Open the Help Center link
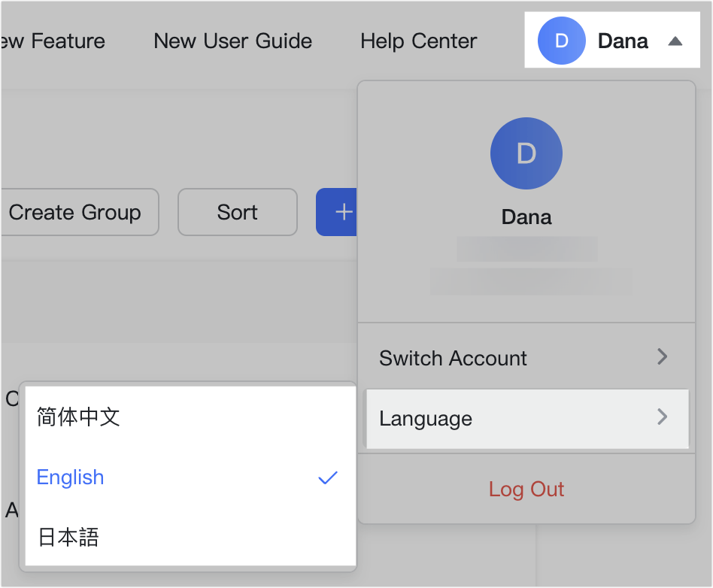The height and width of the screenshot is (588, 713). 418,41
